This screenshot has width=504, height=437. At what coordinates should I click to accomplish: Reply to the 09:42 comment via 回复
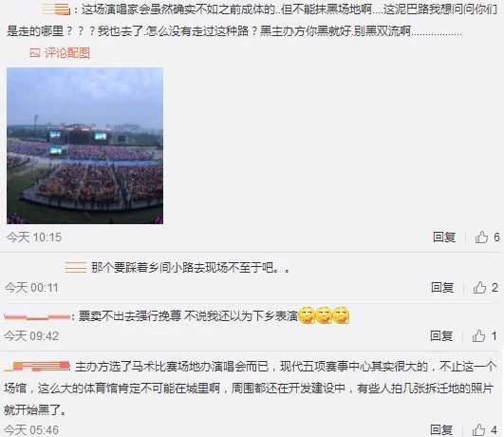(x=441, y=336)
